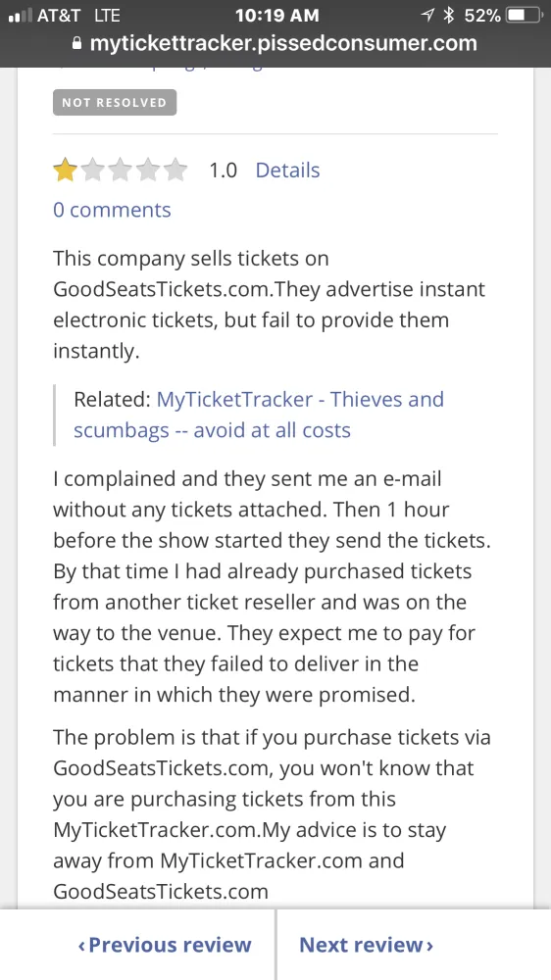Tap the fifth gray rating star
Image resolution: width=551 pixels, height=980 pixels.
pos(175,170)
